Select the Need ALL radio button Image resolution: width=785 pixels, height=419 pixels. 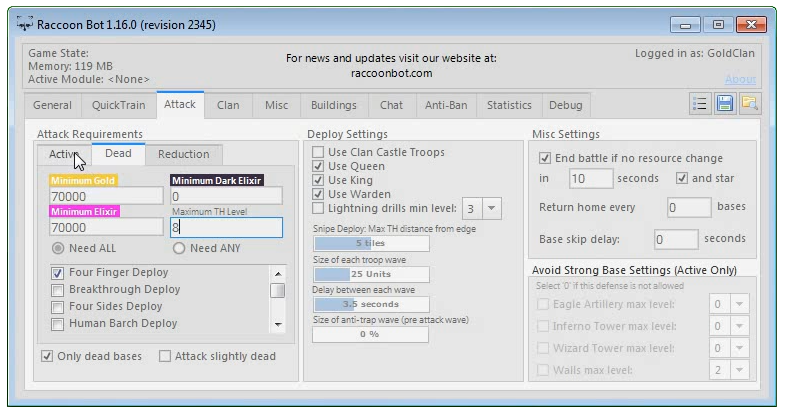(x=58, y=248)
